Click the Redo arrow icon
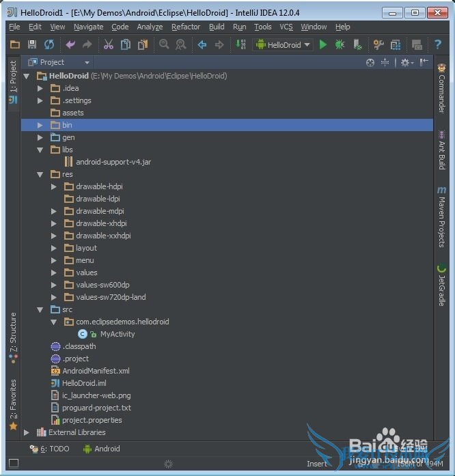Image resolution: width=455 pixels, height=476 pixels. 87,45
